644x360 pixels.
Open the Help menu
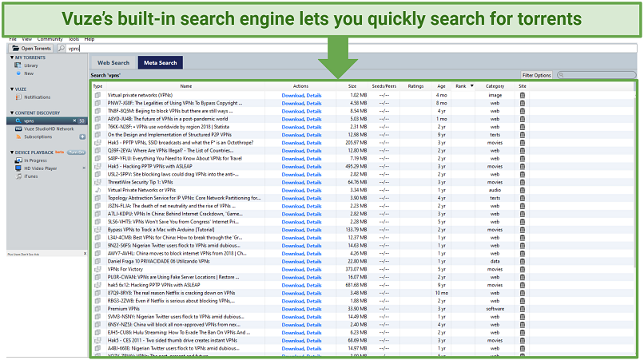coord(89,39)
